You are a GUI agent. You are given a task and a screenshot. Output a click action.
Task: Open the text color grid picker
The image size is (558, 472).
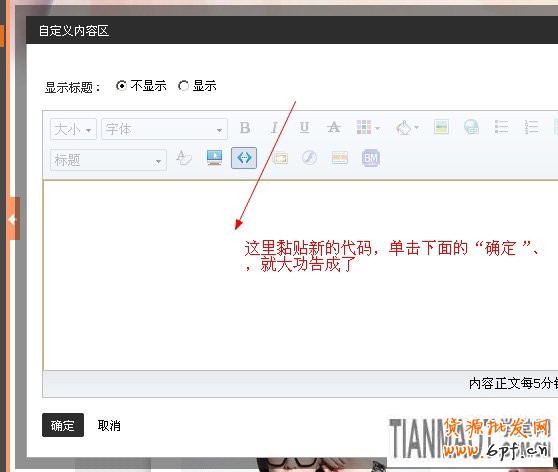point(368,127)
